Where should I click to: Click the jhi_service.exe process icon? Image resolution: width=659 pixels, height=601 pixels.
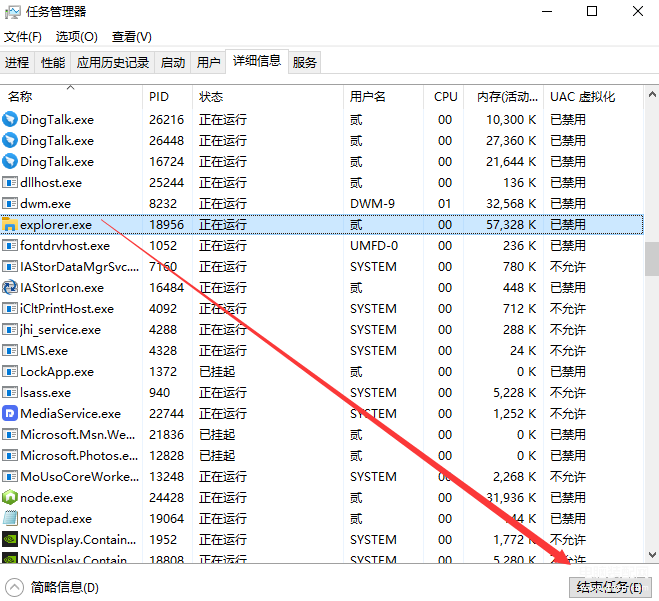tap(10, 329)
